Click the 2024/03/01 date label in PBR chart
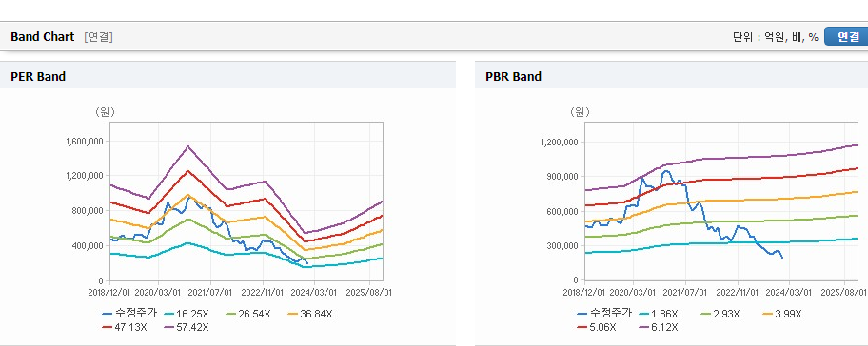This screenshot has width=868, height=346. 789,292
